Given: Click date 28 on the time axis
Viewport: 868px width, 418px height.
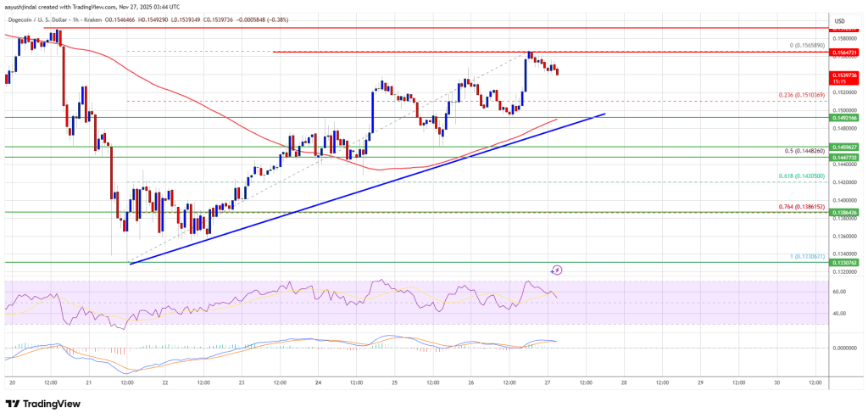Looking at the screenshot, I should tap(623, 382).
